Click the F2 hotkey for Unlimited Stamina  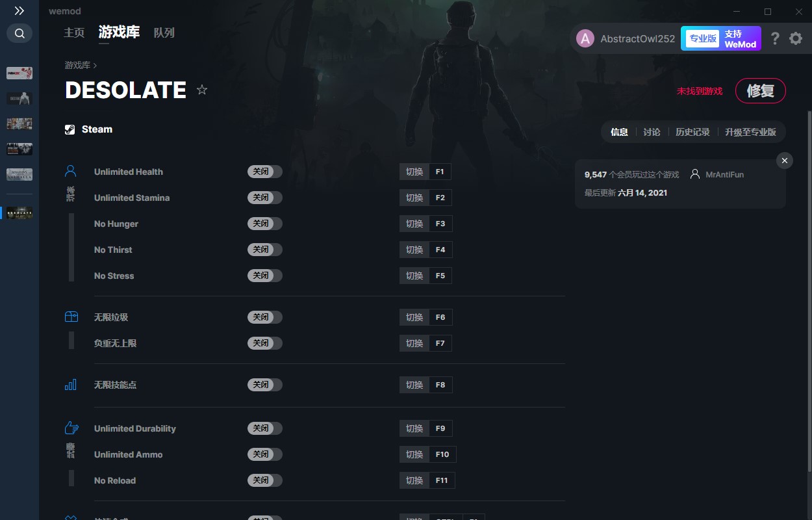[x=440, y=198]
